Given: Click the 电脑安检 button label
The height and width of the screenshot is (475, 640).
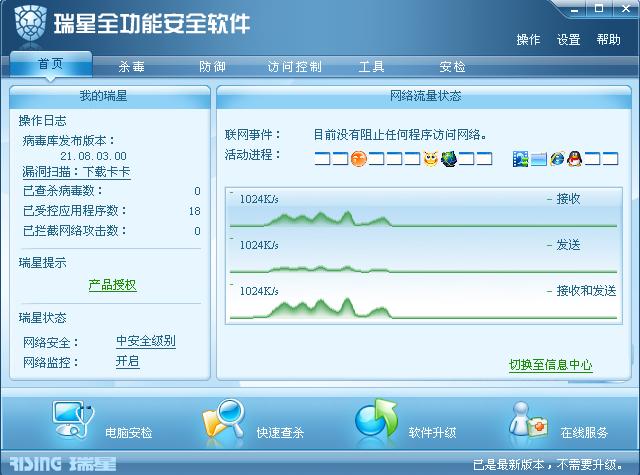Looking at the screenshot, I should 129,433.
